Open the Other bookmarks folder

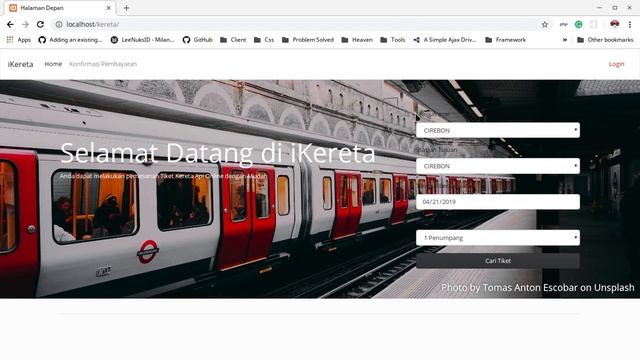(605, 40)
